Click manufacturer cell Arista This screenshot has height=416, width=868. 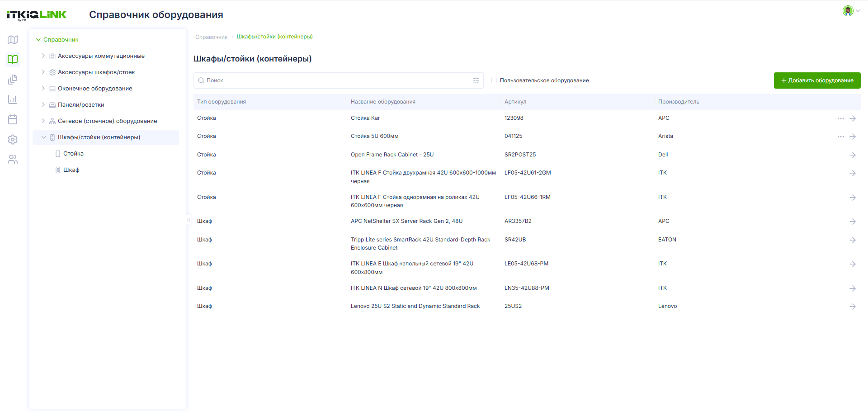pyautogui.click(x=665, y=136)
